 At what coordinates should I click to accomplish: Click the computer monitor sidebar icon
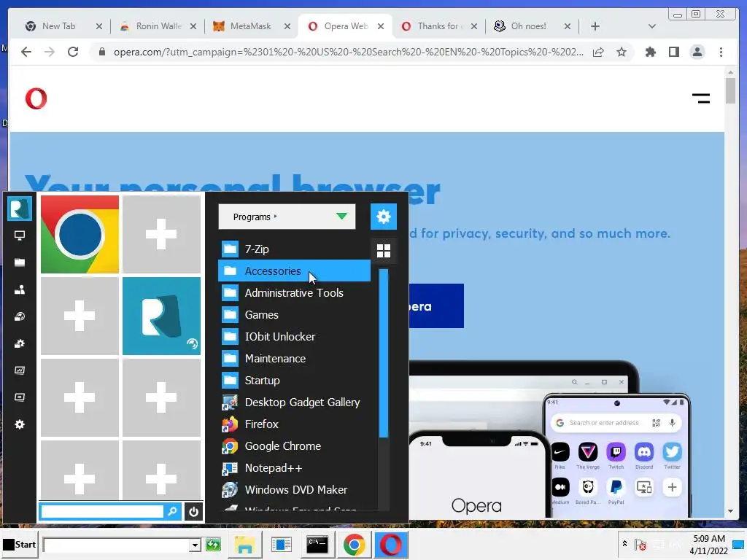click(x=20, y=236)
